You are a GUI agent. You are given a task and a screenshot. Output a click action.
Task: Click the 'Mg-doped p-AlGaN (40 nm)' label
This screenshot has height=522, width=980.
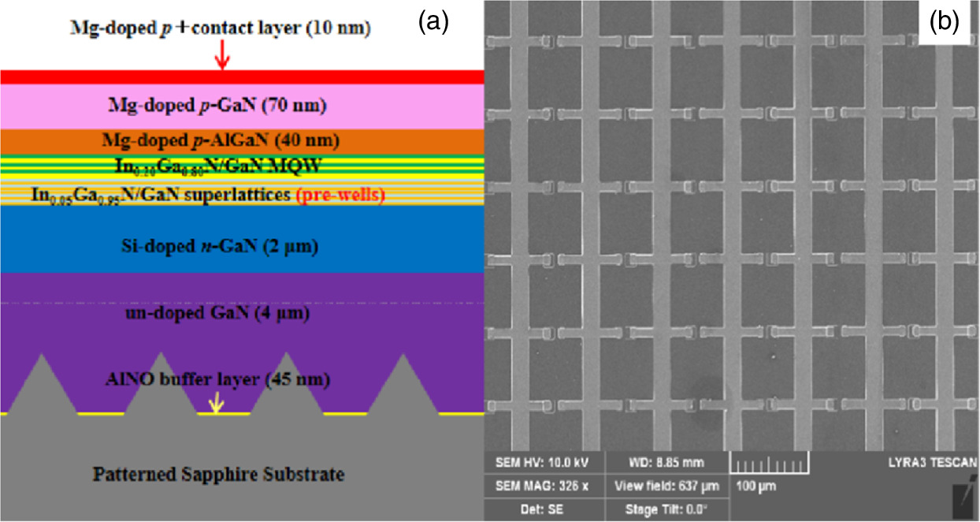pos(221,141)
